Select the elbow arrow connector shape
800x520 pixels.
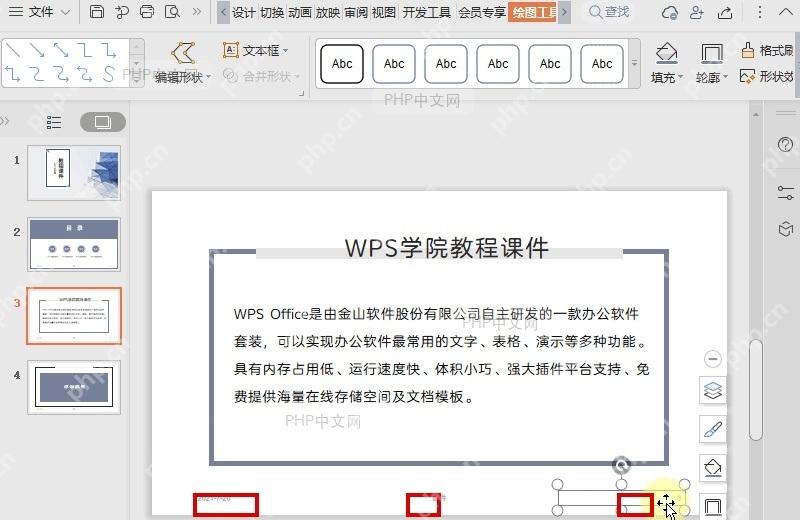(x=108, y=50)
